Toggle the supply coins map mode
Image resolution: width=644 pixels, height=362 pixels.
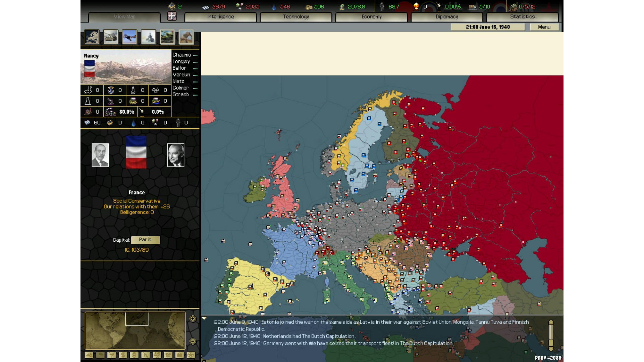tap(134, 355)
